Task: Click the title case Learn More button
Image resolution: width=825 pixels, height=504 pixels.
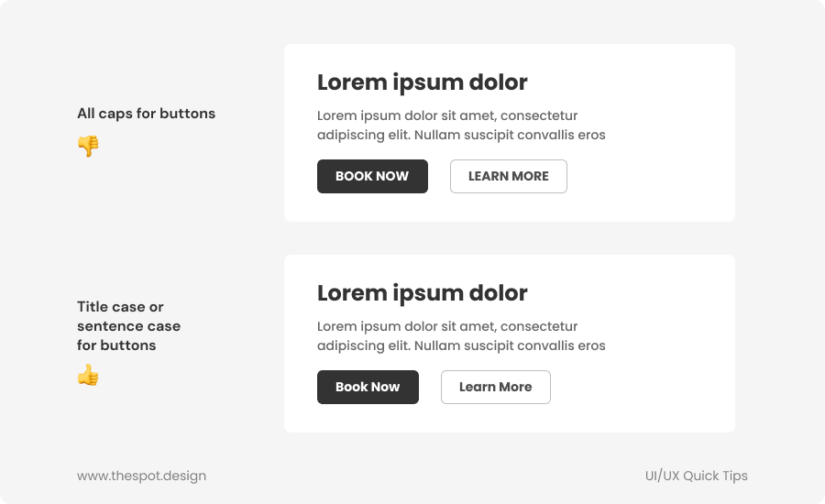Action: click(495, 387)
